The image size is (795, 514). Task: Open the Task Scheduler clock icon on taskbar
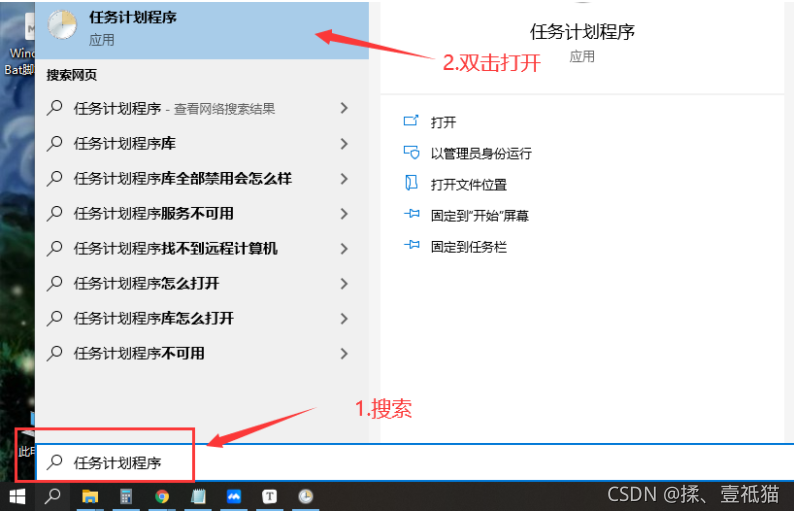(305, 496)
